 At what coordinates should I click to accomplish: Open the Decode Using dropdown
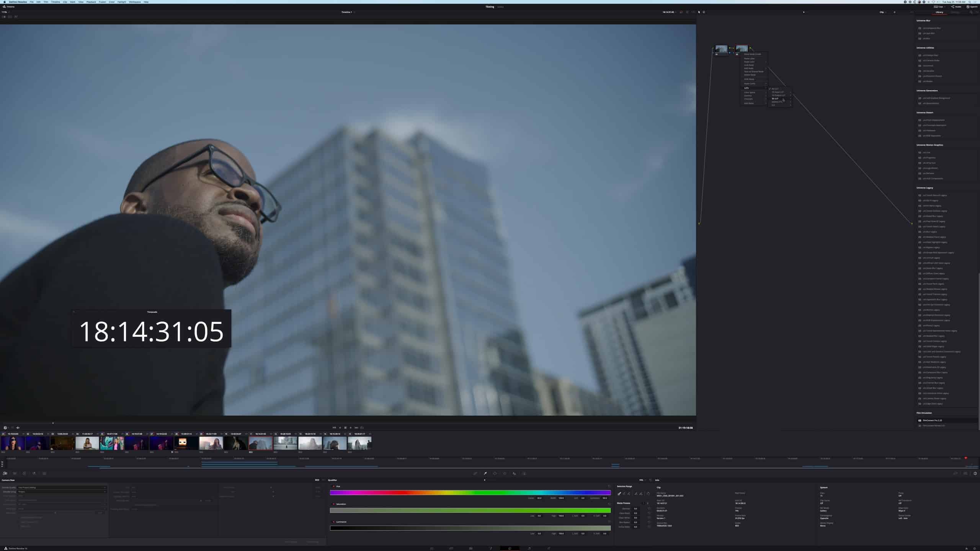61,492
